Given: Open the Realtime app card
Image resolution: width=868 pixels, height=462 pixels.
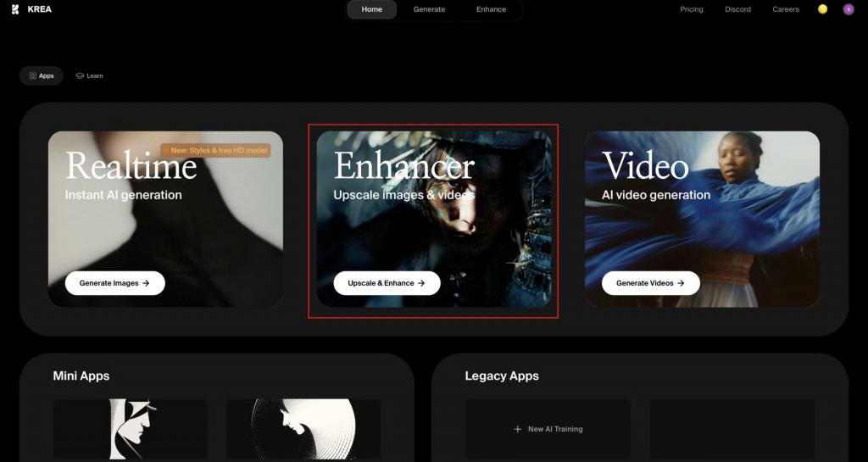Looking at the screenshot, I should click(x=165, y=219).
